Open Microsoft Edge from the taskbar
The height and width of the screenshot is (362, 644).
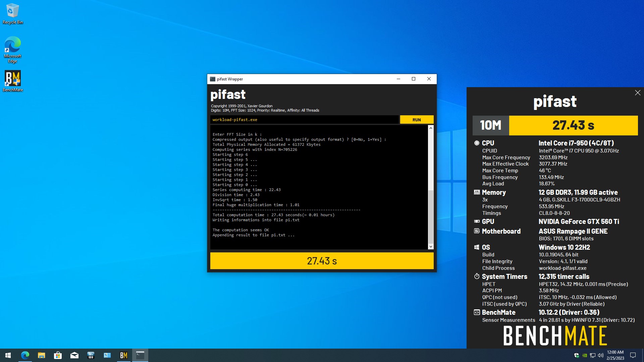25,355
